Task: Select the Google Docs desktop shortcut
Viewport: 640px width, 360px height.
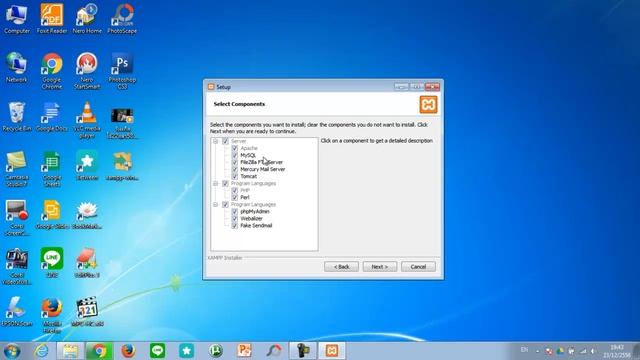Action: 52,117
